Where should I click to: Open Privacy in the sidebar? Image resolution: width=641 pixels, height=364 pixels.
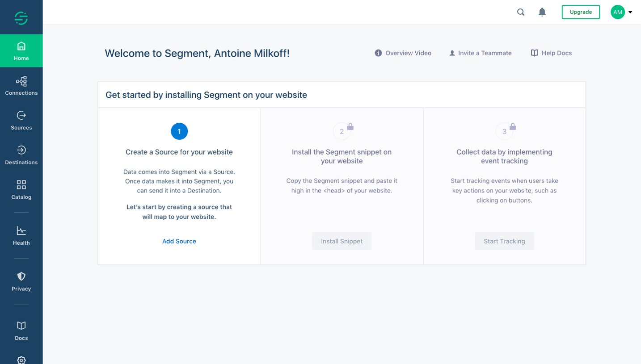pos(21,282)
